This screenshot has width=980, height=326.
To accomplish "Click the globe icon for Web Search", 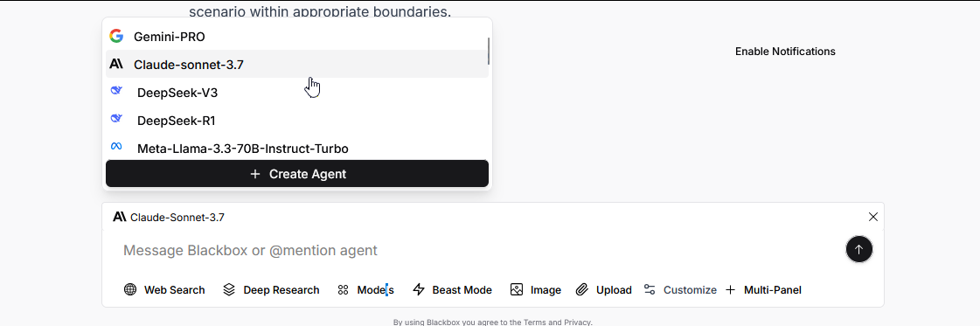I will click(130, 290).
